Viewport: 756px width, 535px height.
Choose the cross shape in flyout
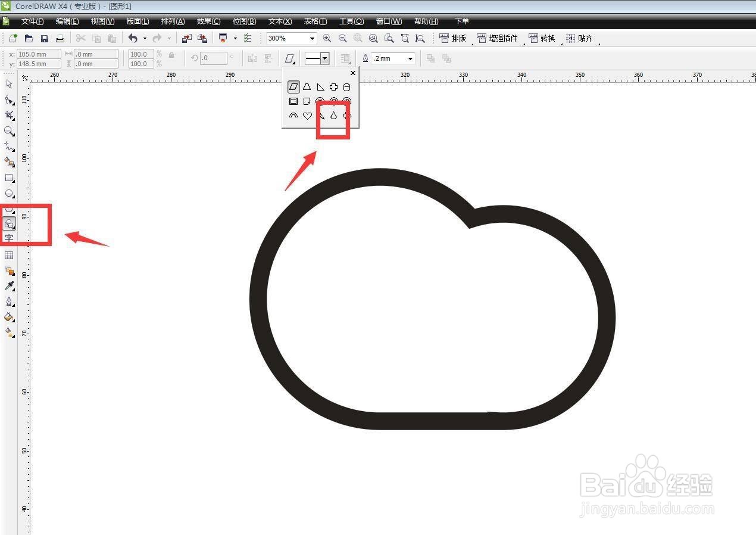pos(333,87)
